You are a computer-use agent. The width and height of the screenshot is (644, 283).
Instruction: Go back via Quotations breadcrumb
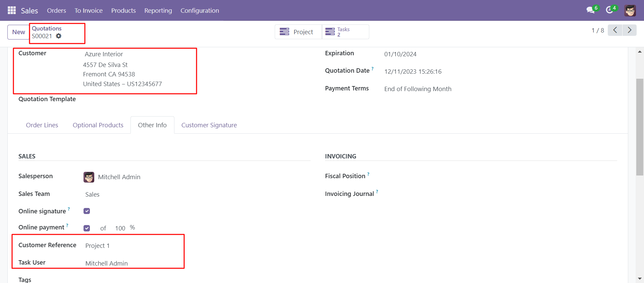pyautogui.click(x=47, y=28)
